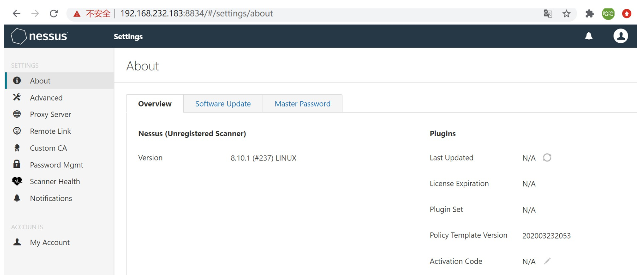Viewport: 644px width, 275px height.
Task: Open the notifications bell in header
Action: click(x=589, y=36)
